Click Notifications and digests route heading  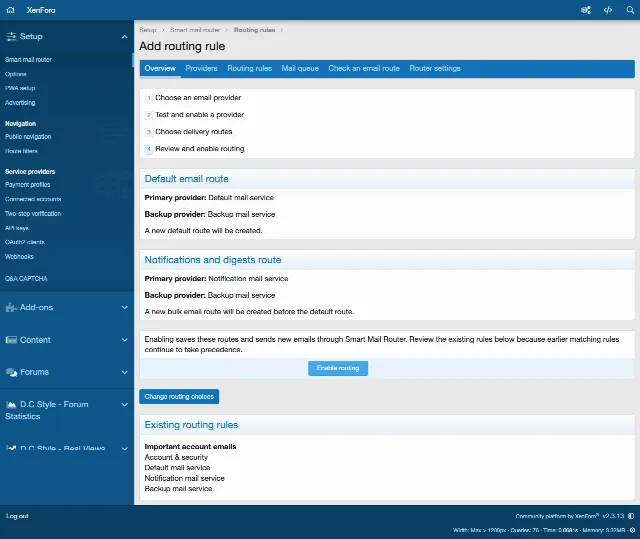(213, 260)
